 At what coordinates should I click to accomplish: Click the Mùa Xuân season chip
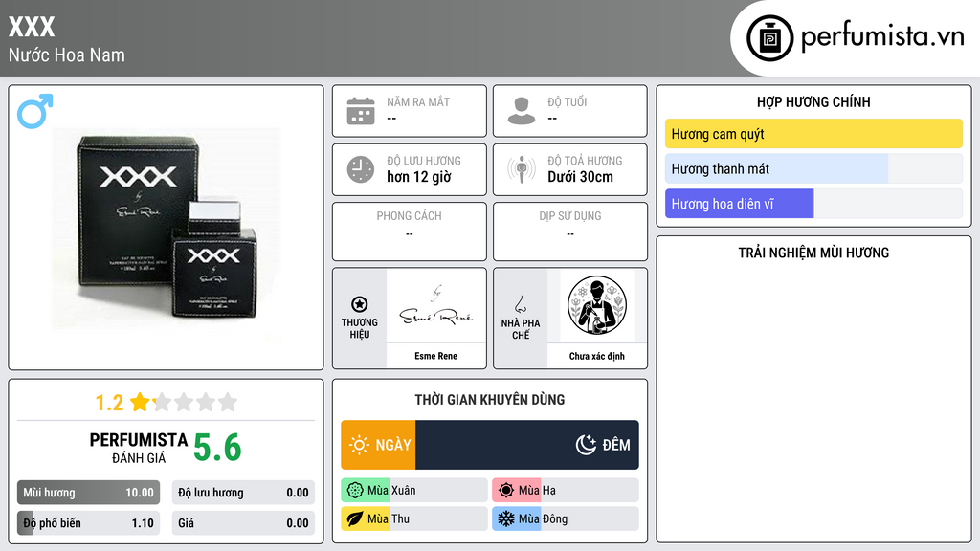[x=413, y=491]
